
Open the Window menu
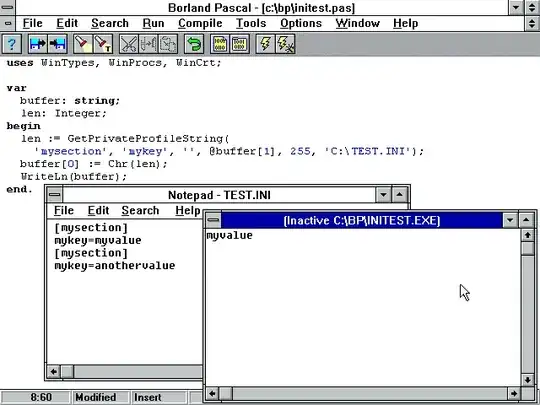tap(357, 23)
